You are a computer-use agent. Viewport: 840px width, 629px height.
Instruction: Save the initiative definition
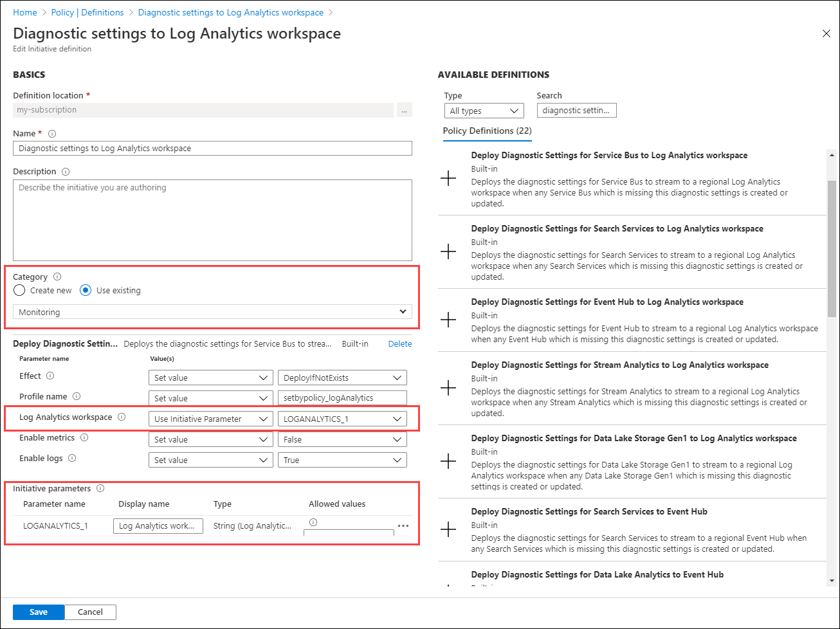coord(38,612)
